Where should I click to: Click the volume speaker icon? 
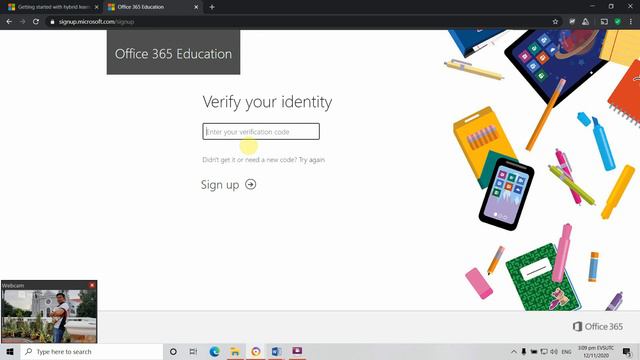554,351
